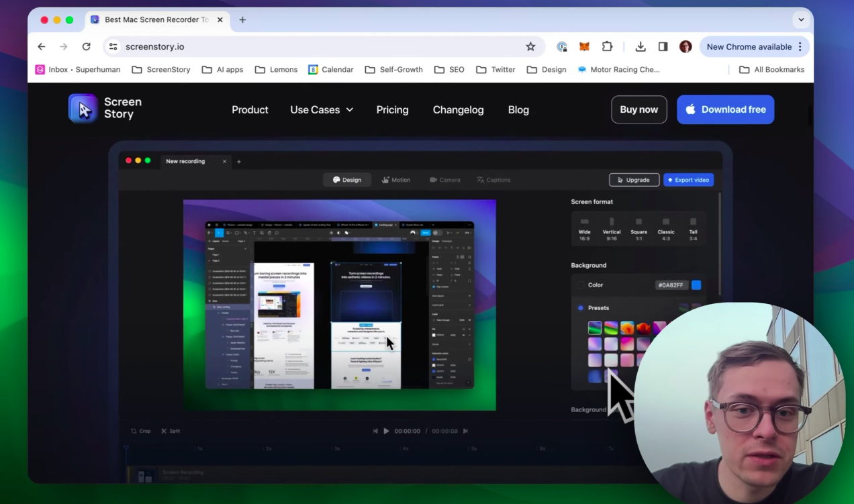Choose the orange flower background preset
Screen dimensions: 854x504
pyautogui.click(x=627, y=328)
